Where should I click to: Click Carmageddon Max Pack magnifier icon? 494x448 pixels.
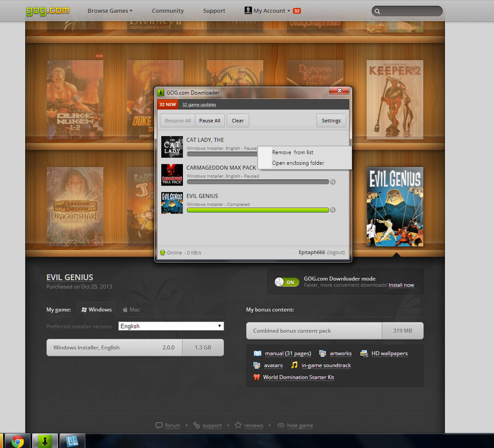click(333, 182)
